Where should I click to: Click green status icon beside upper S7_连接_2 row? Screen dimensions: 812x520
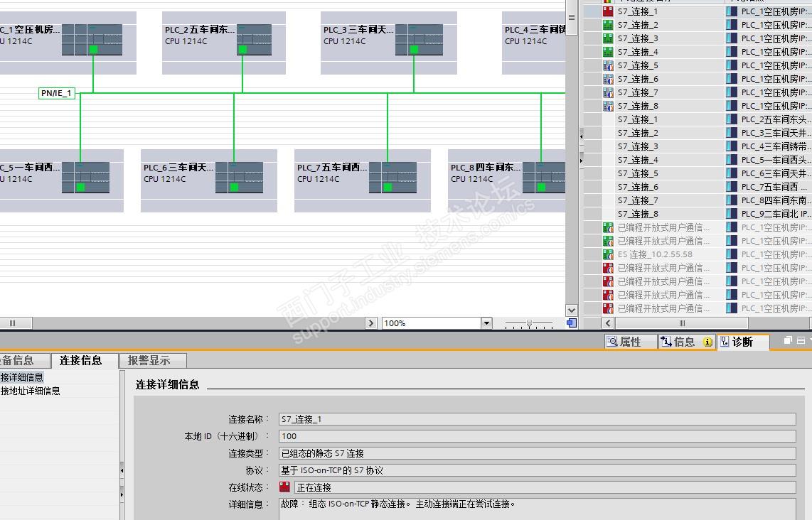click(x=608, y=25)
